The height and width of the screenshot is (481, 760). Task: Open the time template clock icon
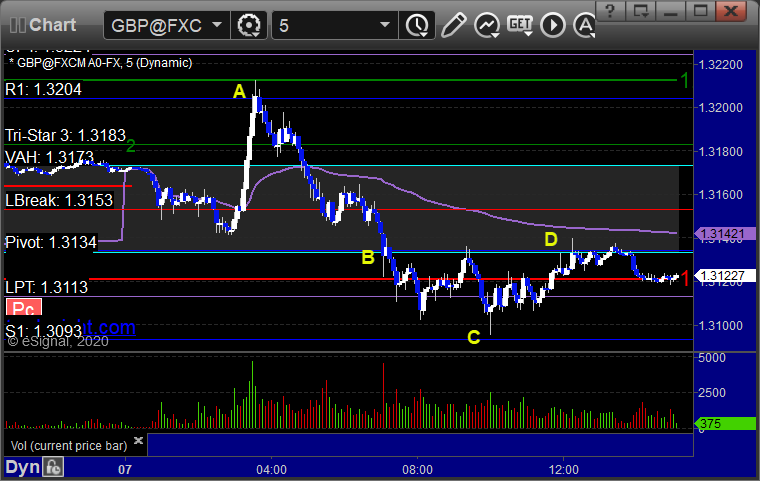[x=416, y=25]
